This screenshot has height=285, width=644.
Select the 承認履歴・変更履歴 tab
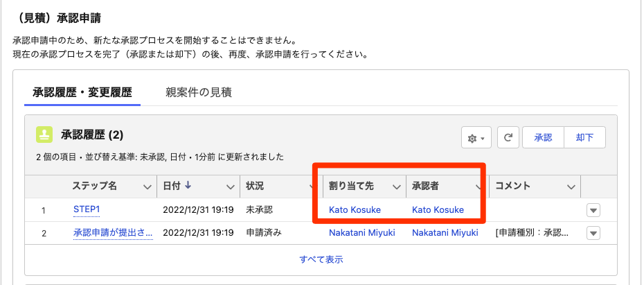click(x=82, y=92)
